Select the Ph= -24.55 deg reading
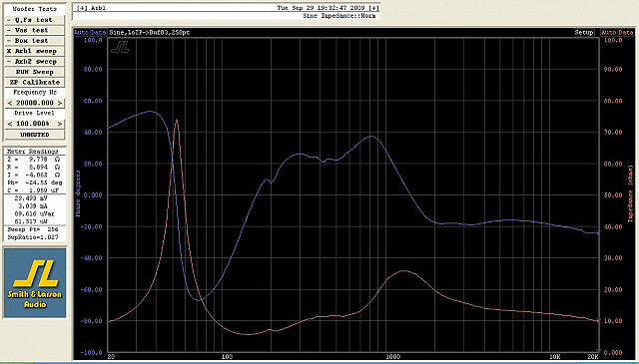 (34, 182)
